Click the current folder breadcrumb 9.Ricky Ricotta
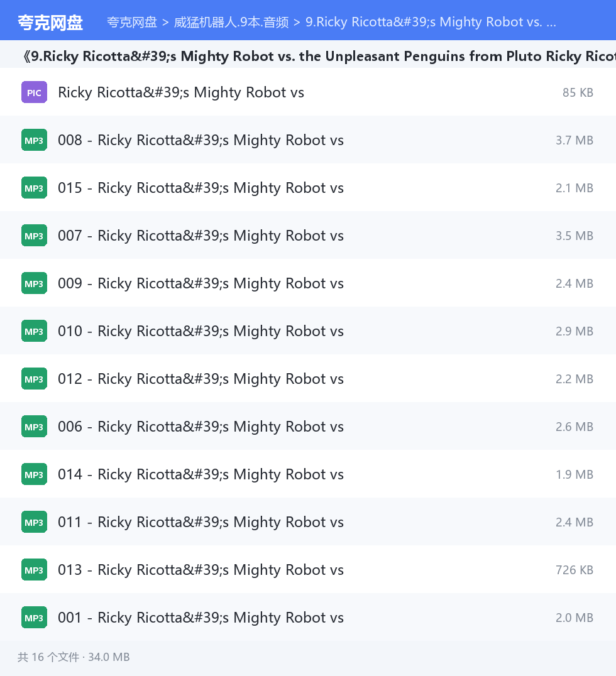616x676 pixels. click(x=431, y=22)
